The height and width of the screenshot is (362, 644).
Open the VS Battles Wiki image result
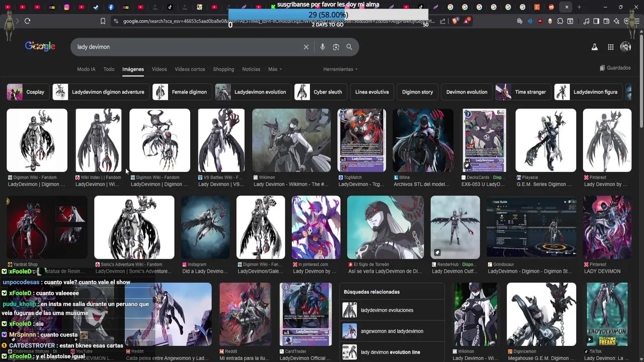click(x=221, y=140)
